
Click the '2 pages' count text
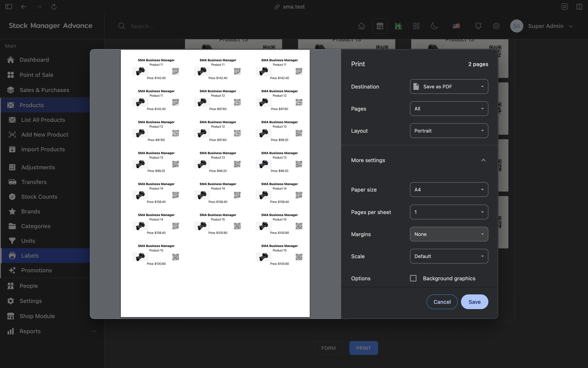478,64
